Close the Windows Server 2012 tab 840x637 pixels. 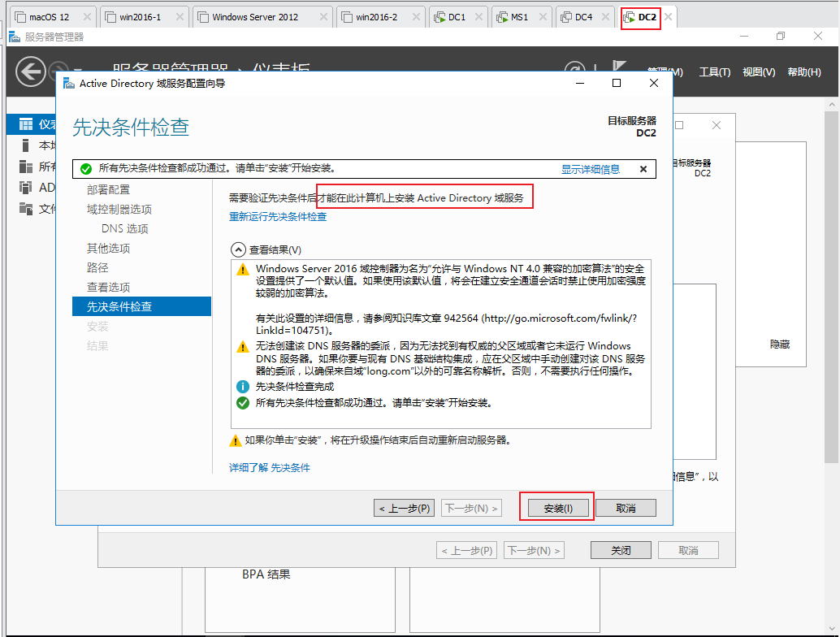pyautogui.click(x=323, y=17)
